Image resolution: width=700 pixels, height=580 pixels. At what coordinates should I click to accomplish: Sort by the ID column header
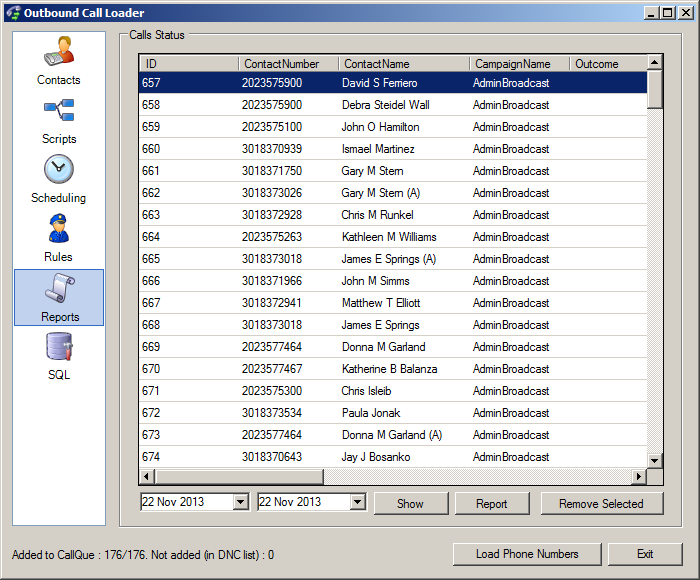pos(189,64)
